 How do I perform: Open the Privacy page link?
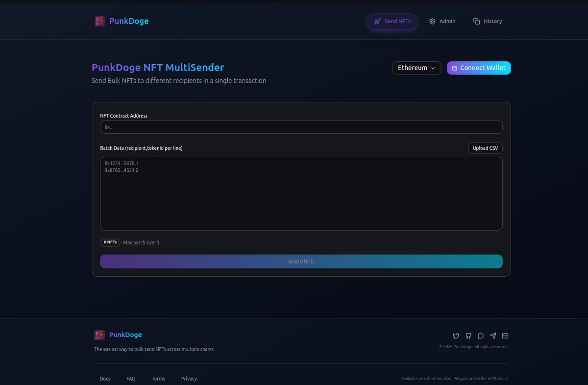click(x=189, y=378)
